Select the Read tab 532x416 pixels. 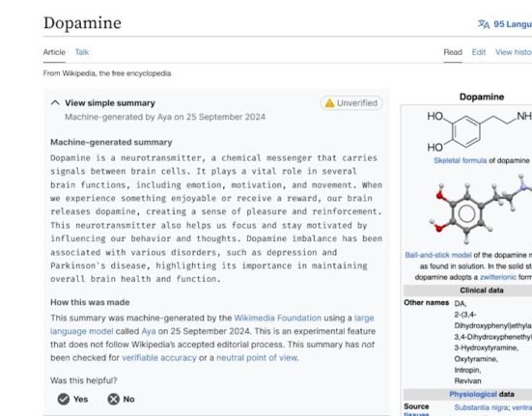point(453,52)
